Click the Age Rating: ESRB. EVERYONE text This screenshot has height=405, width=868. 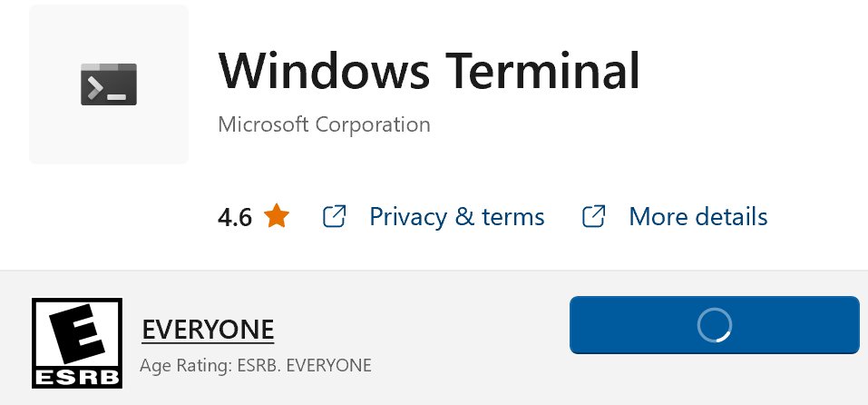click(256, 367)
